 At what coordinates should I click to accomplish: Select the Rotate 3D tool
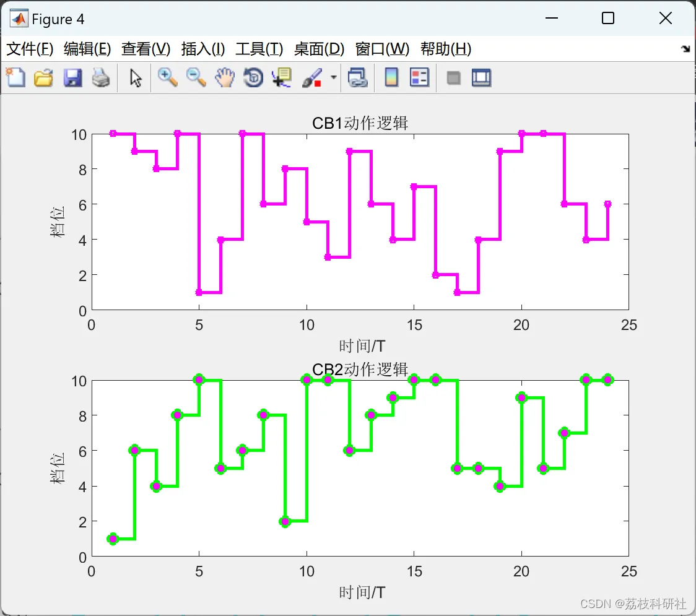click(x=253, y=77)
